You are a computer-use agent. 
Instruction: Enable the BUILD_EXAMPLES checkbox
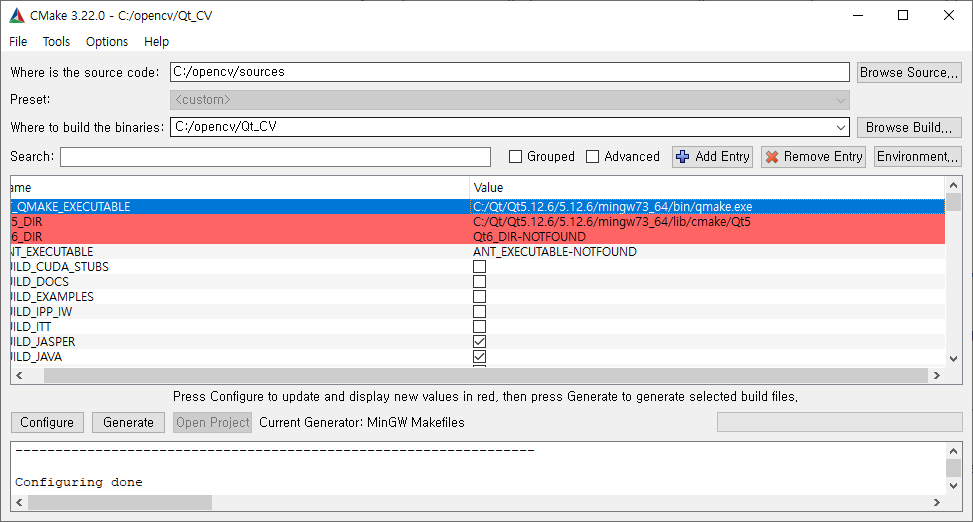[479, 297]
